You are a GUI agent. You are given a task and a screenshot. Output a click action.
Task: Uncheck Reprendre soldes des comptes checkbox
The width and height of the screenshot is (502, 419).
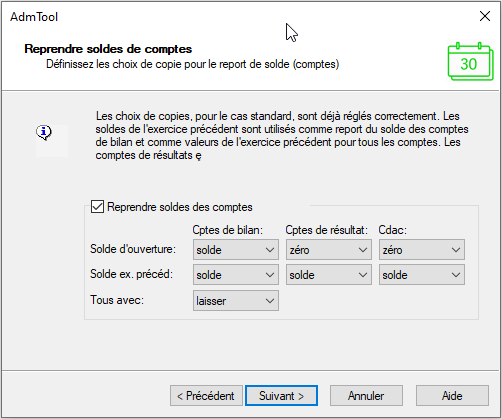click(x=97, y=207)
